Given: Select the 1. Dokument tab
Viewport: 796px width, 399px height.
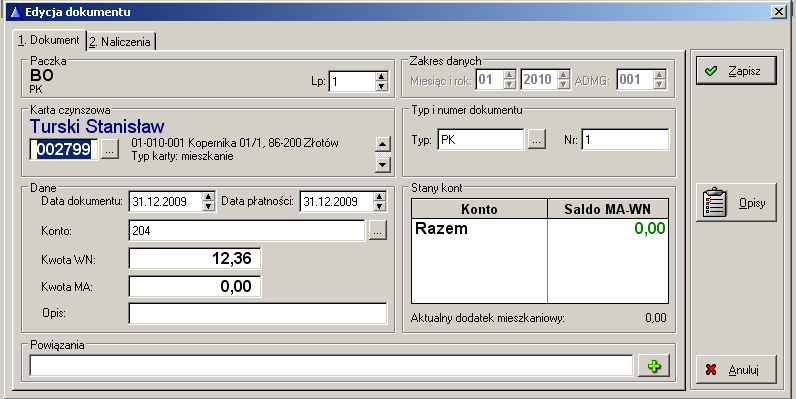Looking at the screenshot, I should point(49,40).
